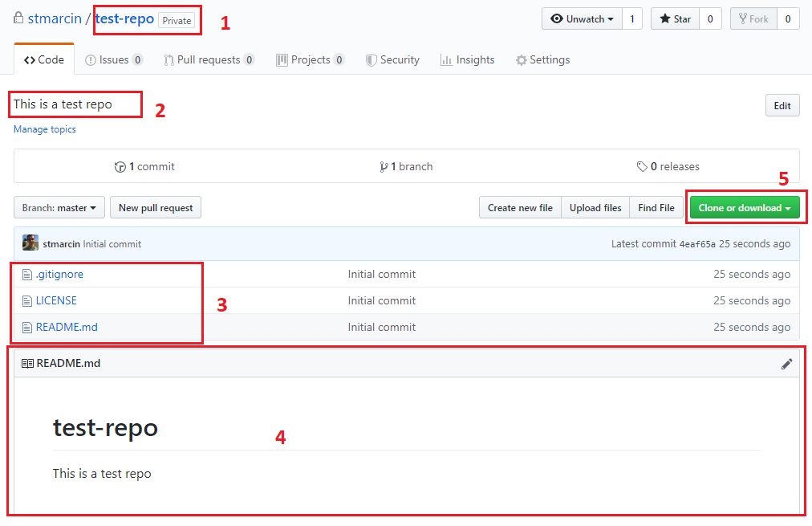Click Create new file button

click(520, 208)
